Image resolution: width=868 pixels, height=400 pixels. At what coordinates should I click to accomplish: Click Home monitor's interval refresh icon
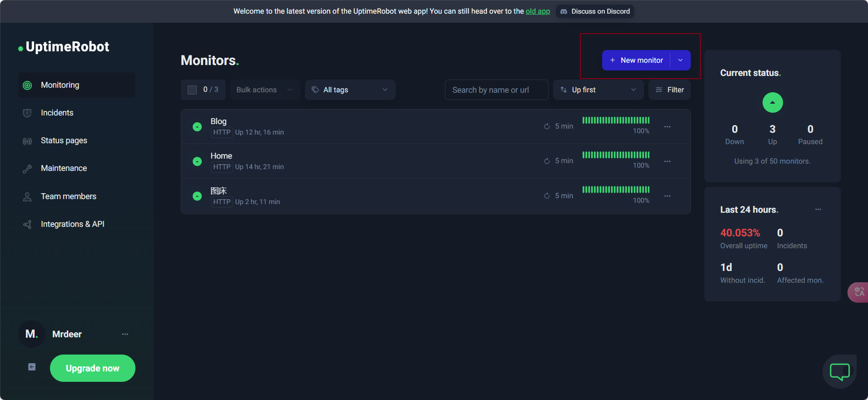click(547, 161)
